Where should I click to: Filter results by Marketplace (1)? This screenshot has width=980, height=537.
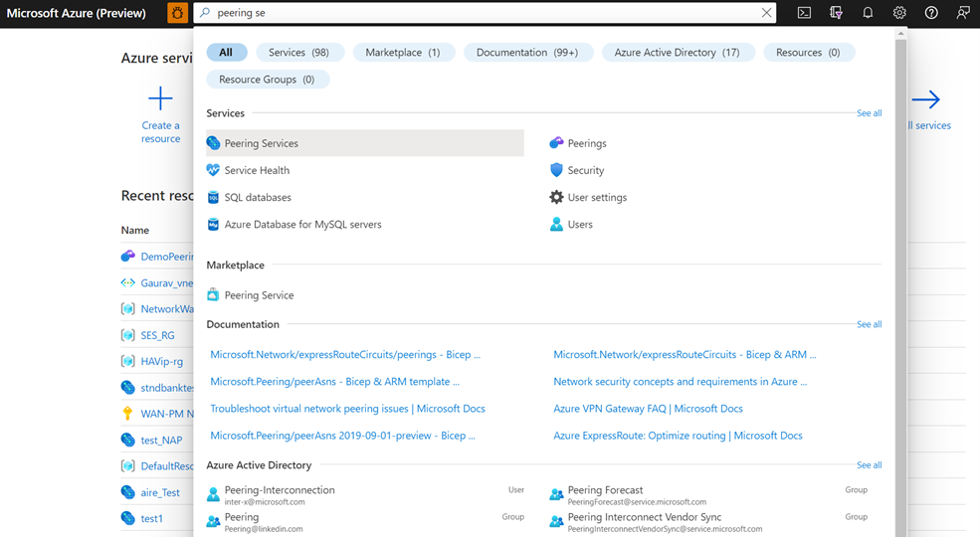click(x=403, y=53)
